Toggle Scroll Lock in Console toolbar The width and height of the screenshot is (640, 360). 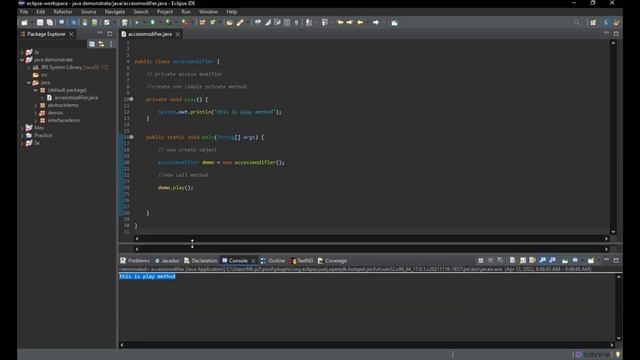[x=522, y=260]
